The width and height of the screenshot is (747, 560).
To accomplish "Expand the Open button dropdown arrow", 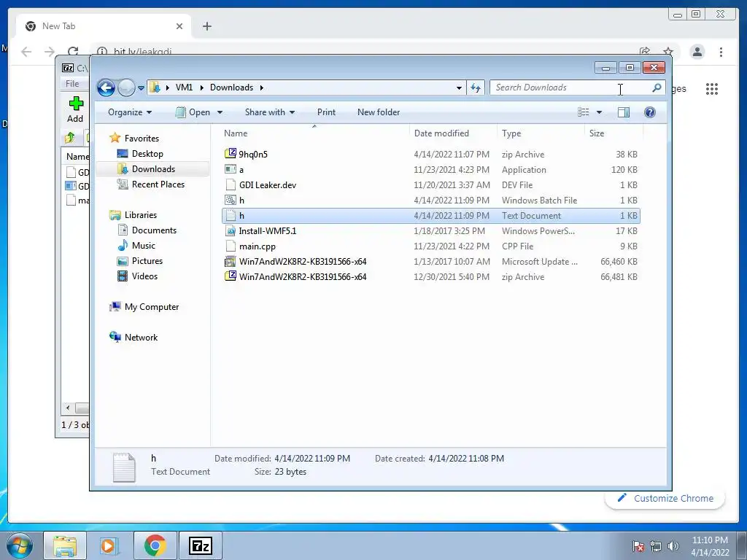I will click(x=220, y=112).
